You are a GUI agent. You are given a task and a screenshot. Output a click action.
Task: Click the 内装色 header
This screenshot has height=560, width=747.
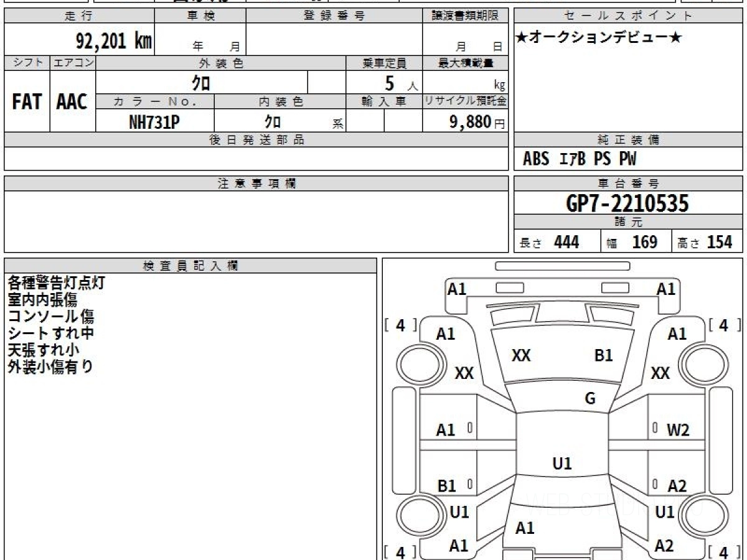pyautogui.click(x=280, y=101)
